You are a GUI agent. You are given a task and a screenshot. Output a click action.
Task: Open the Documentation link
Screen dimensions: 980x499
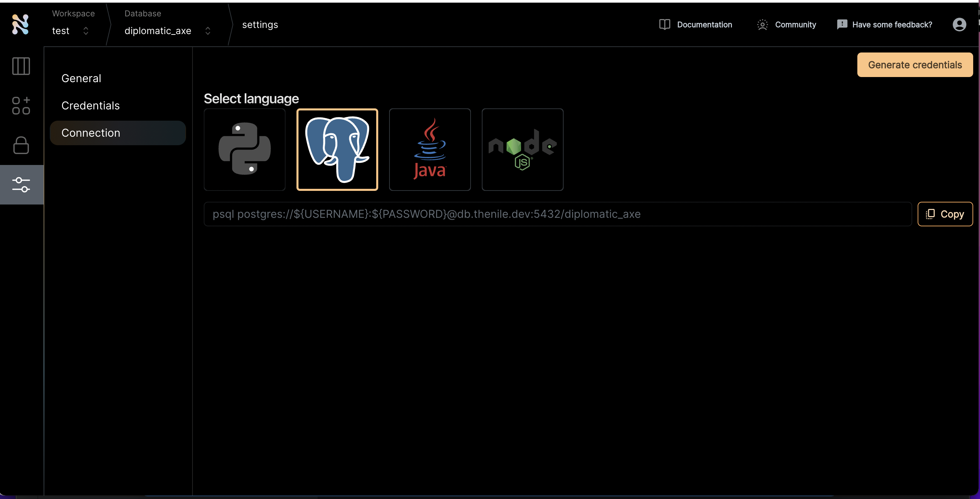point(695,25)
